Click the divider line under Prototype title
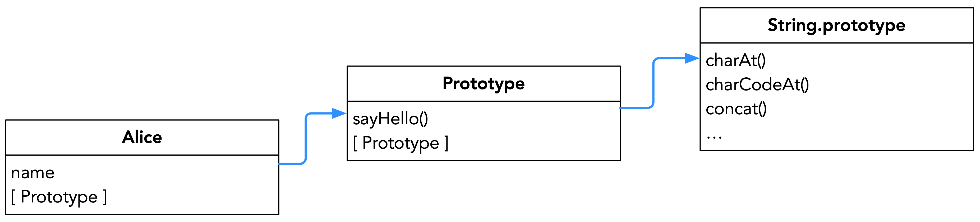This screenshot has width=980, height=222. [483, 101]
